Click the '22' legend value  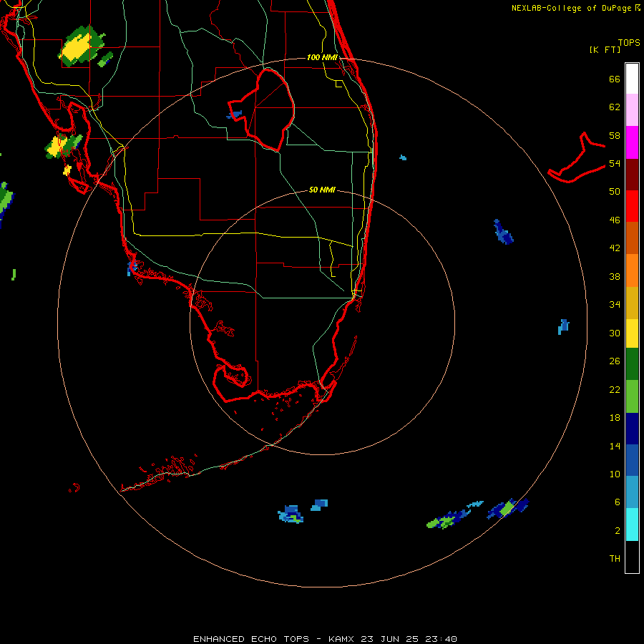point(615,389)
